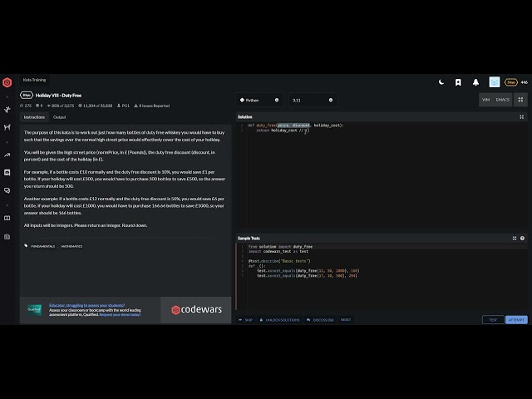Image resolution: width=532 pixels, height=399 pixels.
Task: Click the 8 kyu kata rank badge
Action: [x=27, y=96]
